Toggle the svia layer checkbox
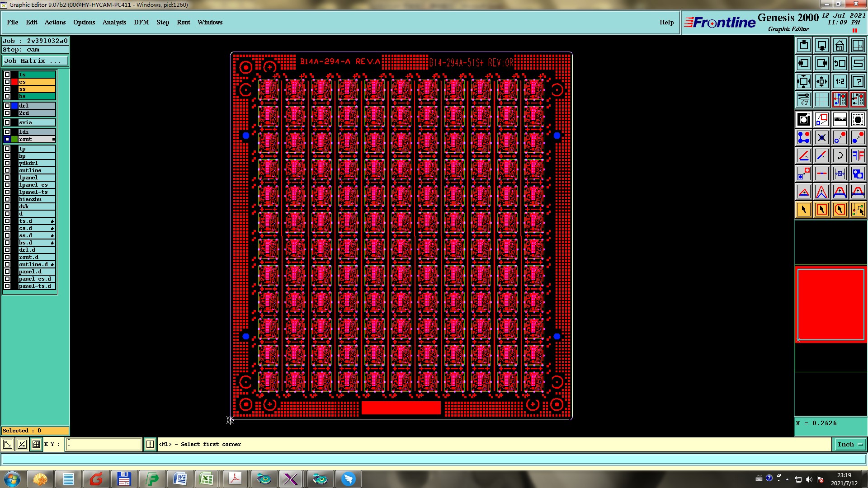This screenshot has width=868, height=488. pos(7,122)
